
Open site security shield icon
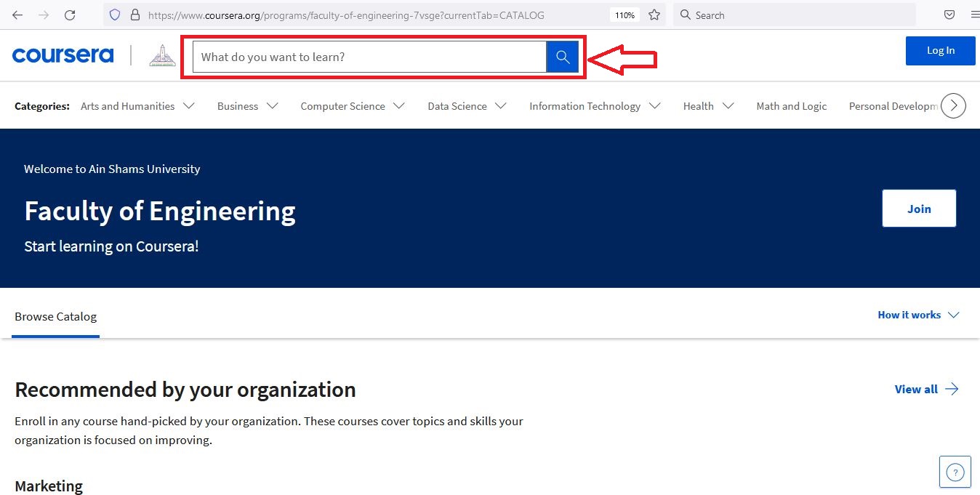(115, 15)
